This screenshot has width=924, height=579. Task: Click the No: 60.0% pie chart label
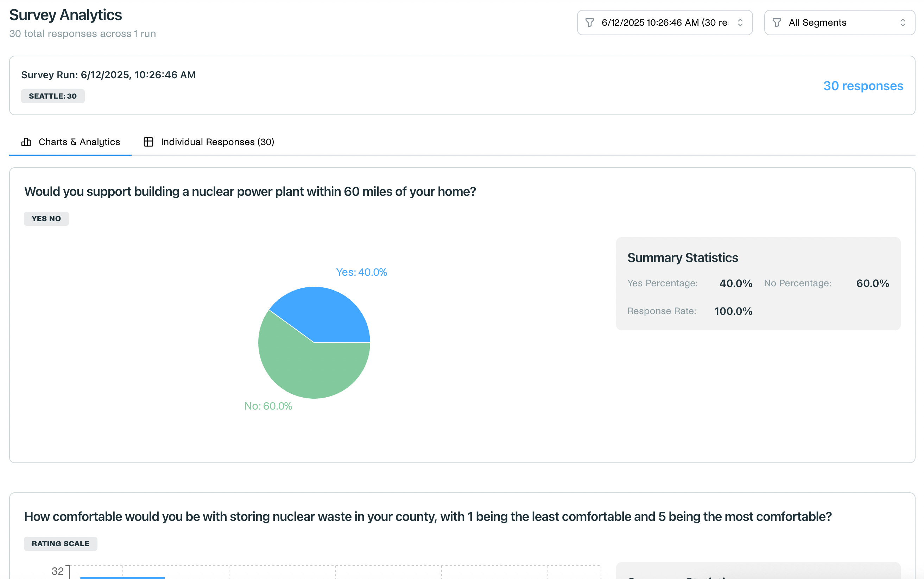coord(268,406)
